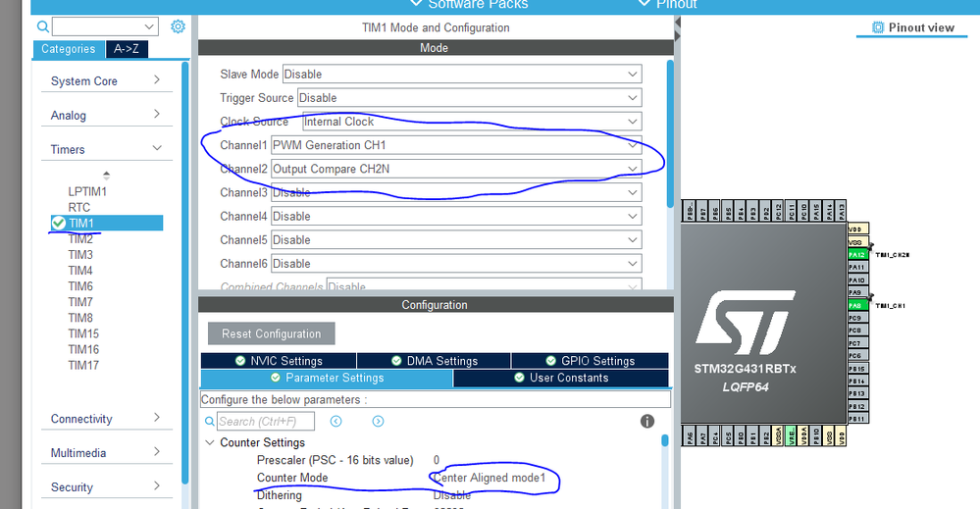Image resolution: width=980 pixels, height=509 pixels.
Task: Click the Counter Mode value Center Aligned mode1
Action: [x=490, y=478]
